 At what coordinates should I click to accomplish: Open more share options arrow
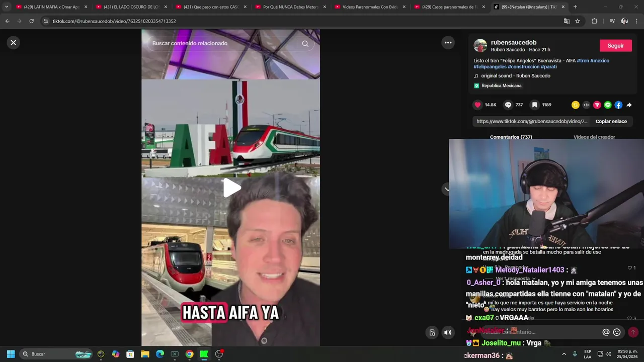[x=629, y=105]
